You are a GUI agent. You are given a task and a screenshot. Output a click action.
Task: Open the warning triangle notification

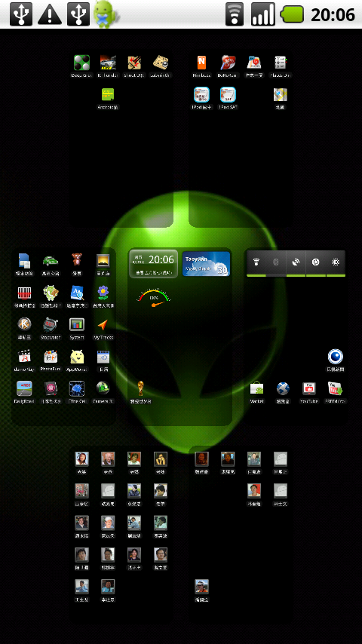click(x=50, y=15)
